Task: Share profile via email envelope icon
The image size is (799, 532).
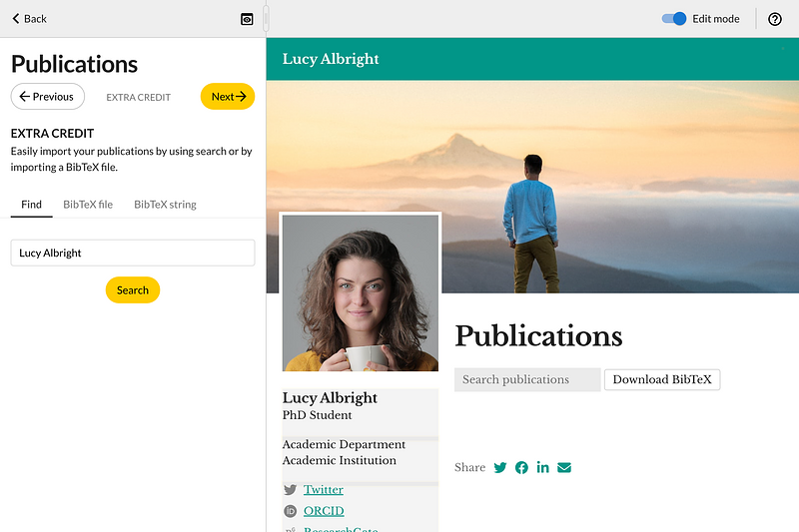Action: [564, 467]
